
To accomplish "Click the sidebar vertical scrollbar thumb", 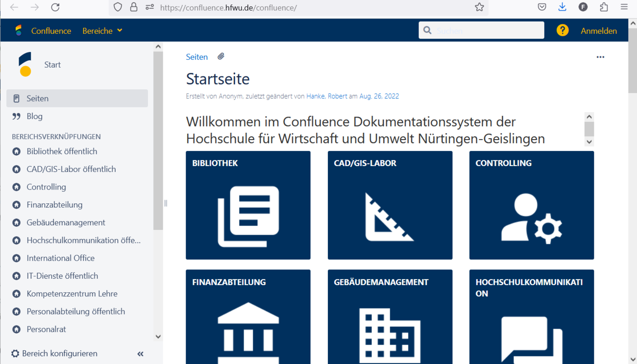I will (158, 141).
